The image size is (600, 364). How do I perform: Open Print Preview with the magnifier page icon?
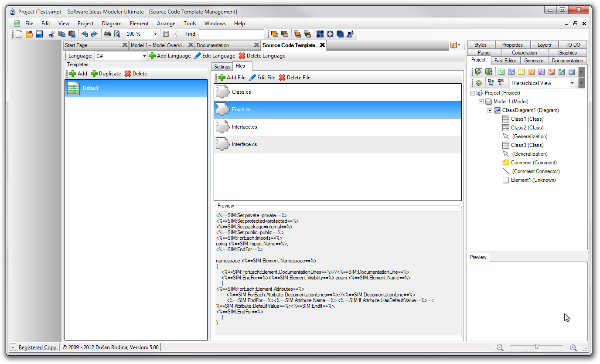[117, 34]
